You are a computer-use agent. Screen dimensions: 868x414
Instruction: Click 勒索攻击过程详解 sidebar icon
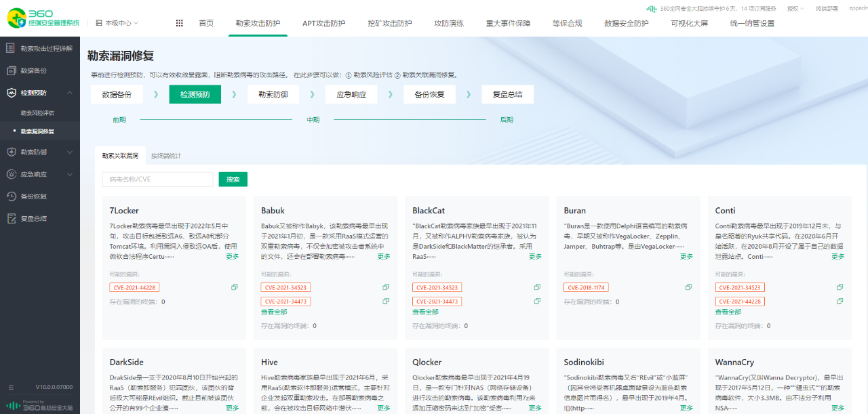tap(11, 48)
